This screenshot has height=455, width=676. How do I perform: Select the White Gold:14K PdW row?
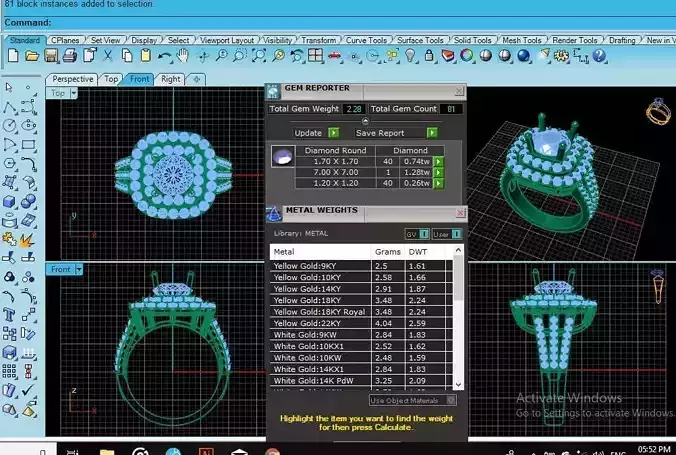[361, 381]
